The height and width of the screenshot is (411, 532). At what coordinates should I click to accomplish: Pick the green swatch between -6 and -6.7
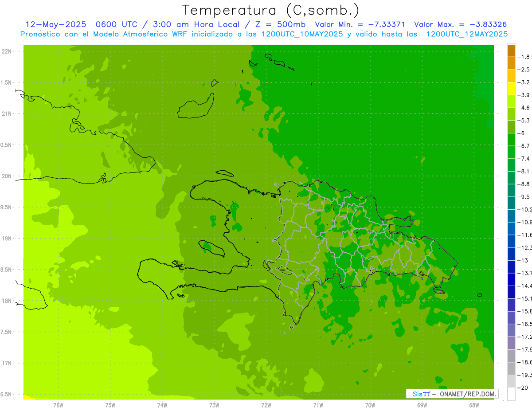coord(511,140)
